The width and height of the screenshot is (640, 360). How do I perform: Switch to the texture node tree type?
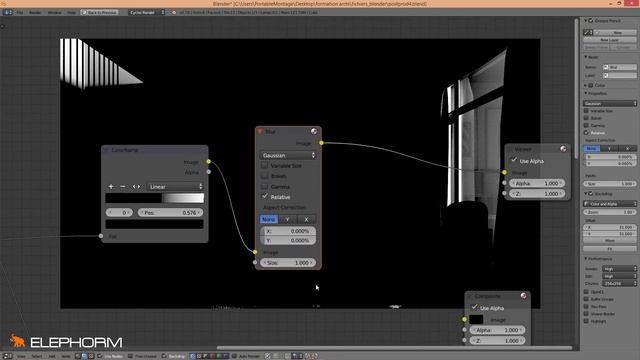91,356
